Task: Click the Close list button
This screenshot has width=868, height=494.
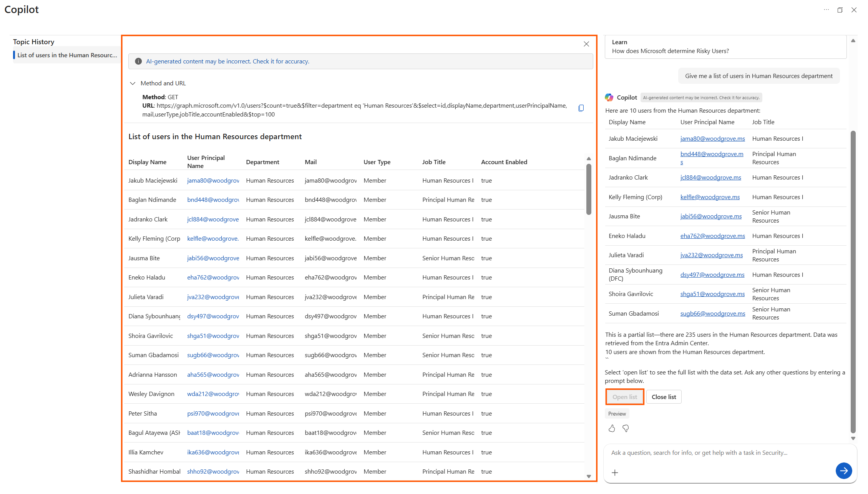Action: tap(664, 397)
